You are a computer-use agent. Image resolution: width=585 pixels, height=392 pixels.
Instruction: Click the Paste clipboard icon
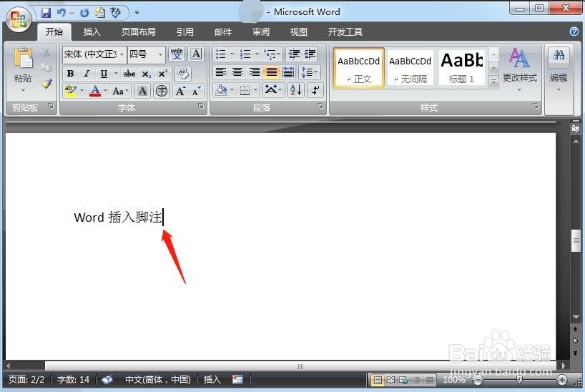[x=23, y=58]
